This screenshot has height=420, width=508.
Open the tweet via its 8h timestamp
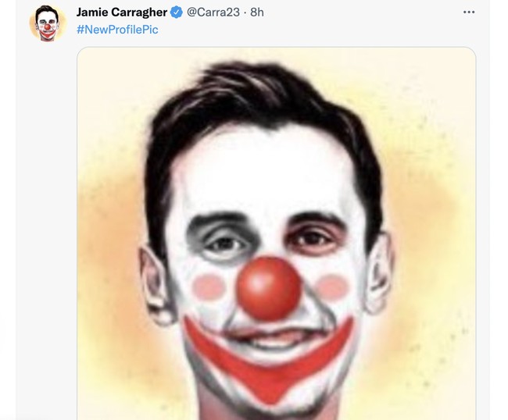pyautogui.click(x=257, y=12)
